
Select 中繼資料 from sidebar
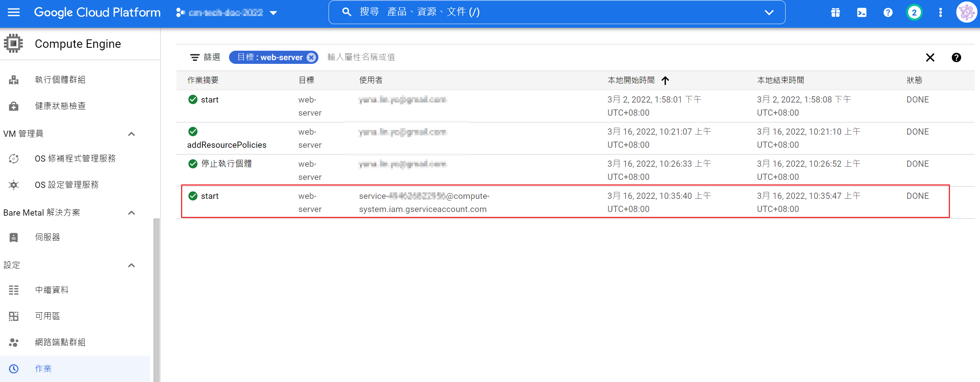click(52, 290)
